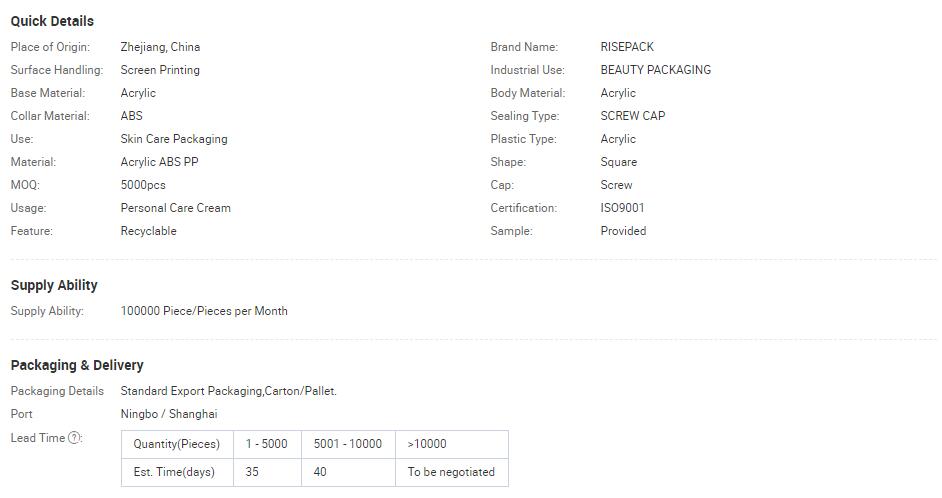Viewport: 942px width, 498px height.
Task: Click the Packaging & Delivery heading
Action: (x=77, y=365)
